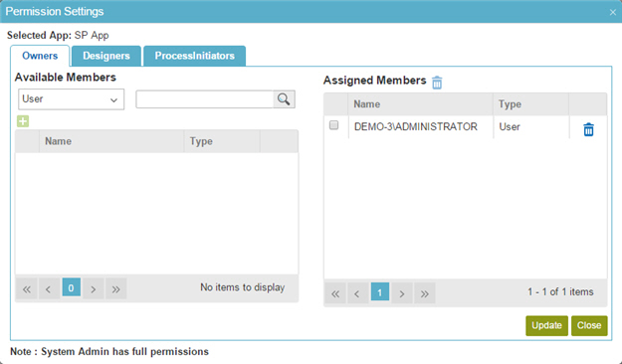The height and width of the screenshot is (364, 622).
Task: Switch to the Designers tab
Action: tap(106, 56)
